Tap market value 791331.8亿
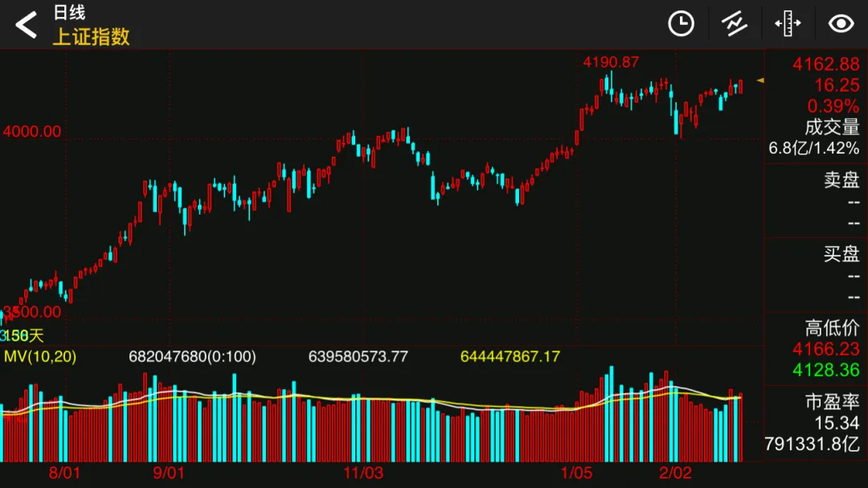The height and width of the screenshot is (488, 868). pyautogui.click(x=812, y=445)
